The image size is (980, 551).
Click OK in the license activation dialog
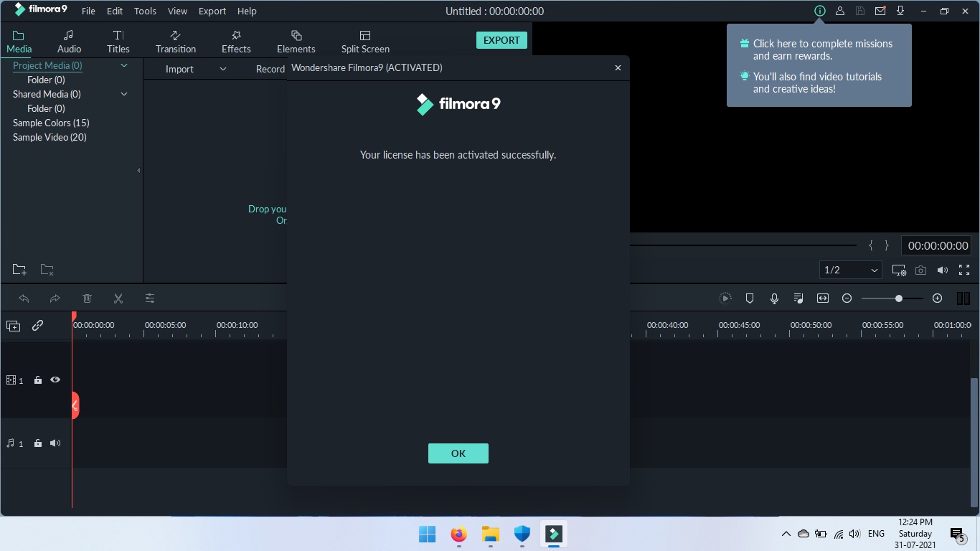point(458,453)
